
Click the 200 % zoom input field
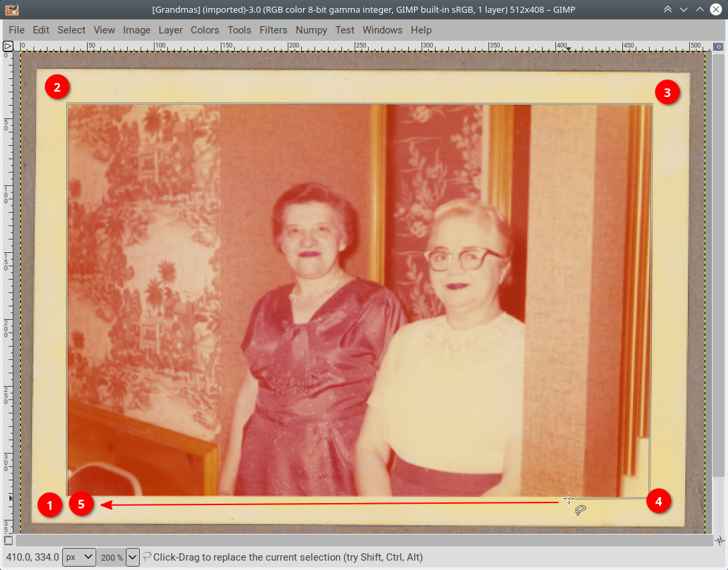click(112, 557)
